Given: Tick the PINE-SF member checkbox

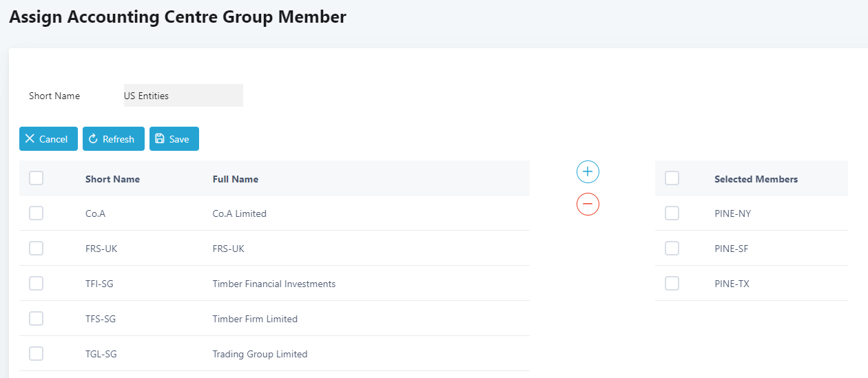Looking at the screenshot, I should [x=672, y=249].
